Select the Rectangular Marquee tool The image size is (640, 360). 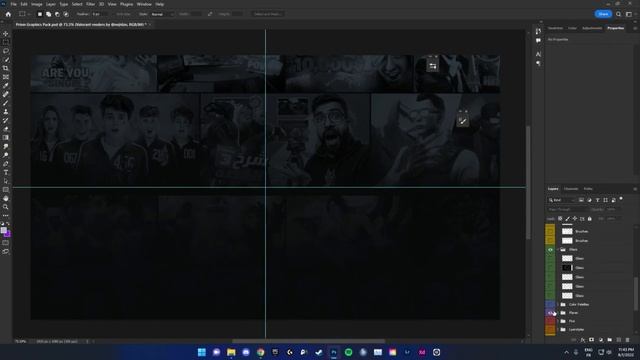pos(6,42)
